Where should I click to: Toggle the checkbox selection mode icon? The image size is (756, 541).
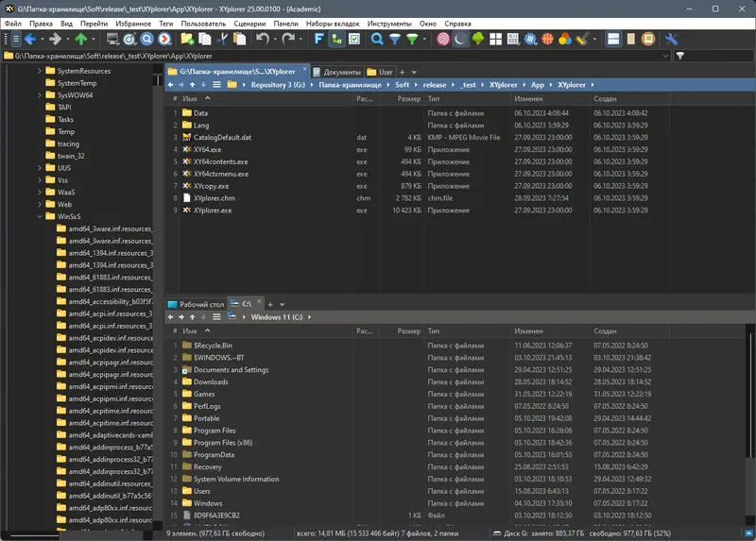352,40
